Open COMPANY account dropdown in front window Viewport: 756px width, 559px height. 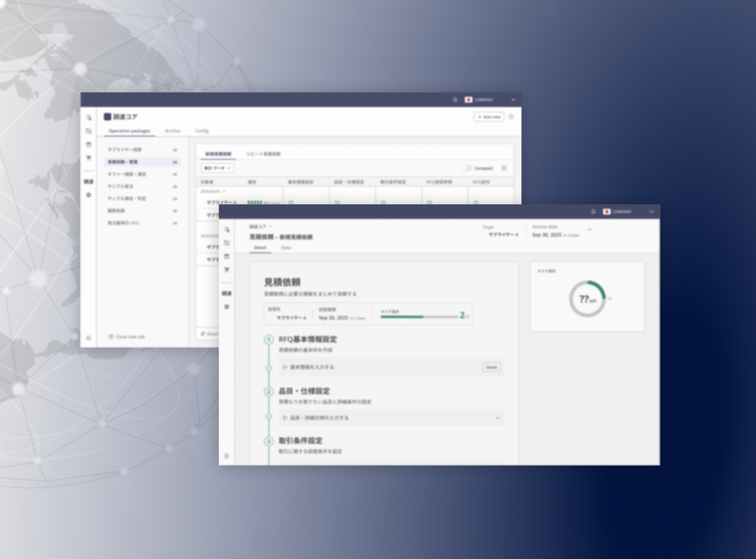652,211
